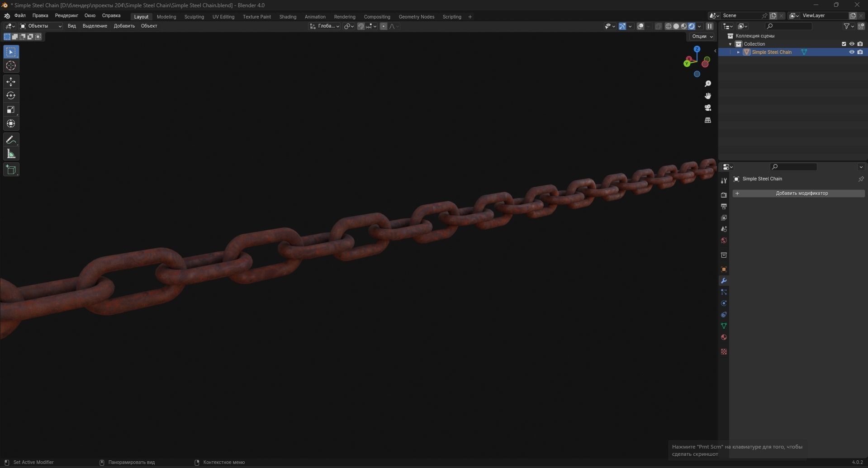Viewport: 868px width, 468px height.
Task: Select the Move tool
Action: tap(11, 82)
